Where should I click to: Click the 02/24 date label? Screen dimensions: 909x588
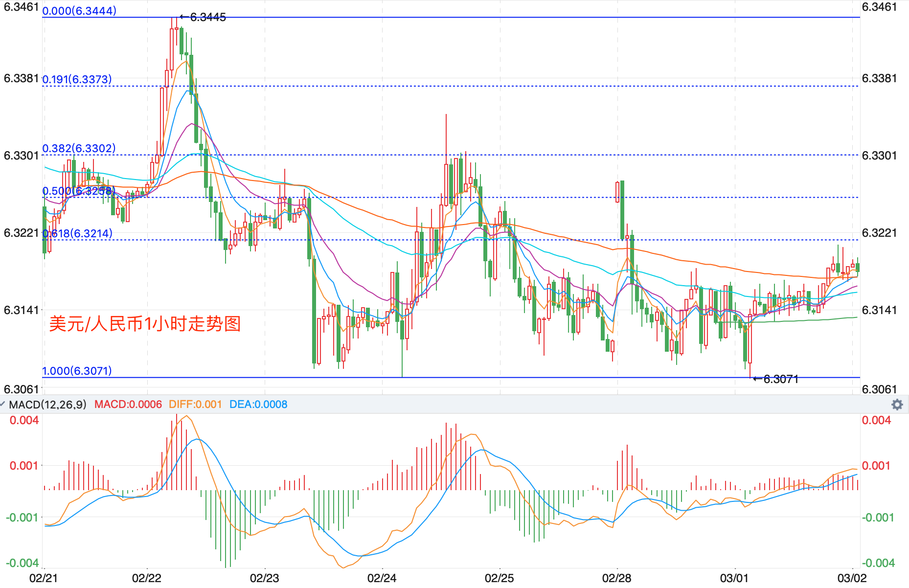point(382,578)
